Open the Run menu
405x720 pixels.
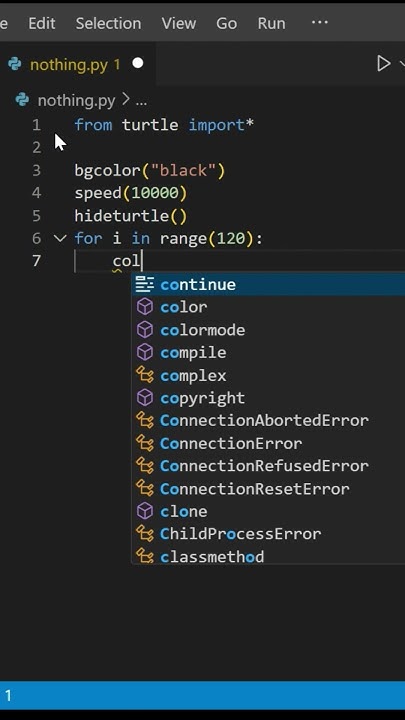click(271, 23)
